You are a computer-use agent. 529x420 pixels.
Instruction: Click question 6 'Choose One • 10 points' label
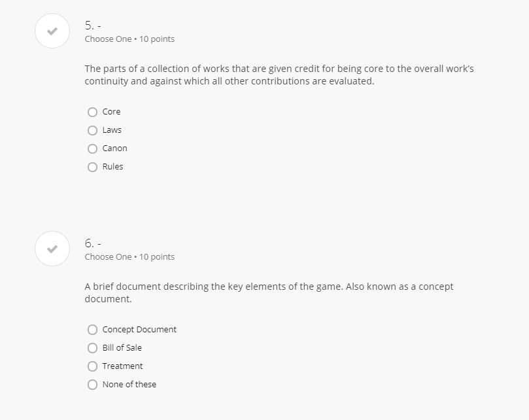(x=129, y=257)
